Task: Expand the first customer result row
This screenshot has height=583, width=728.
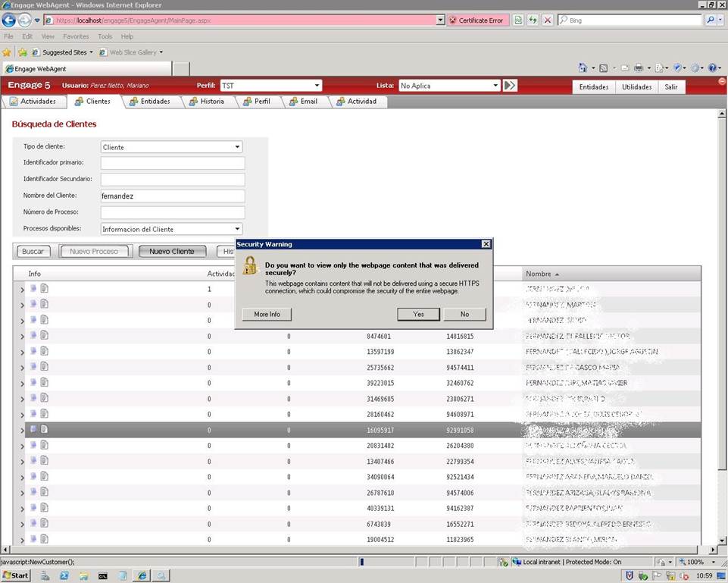Action: click(22, 289)
